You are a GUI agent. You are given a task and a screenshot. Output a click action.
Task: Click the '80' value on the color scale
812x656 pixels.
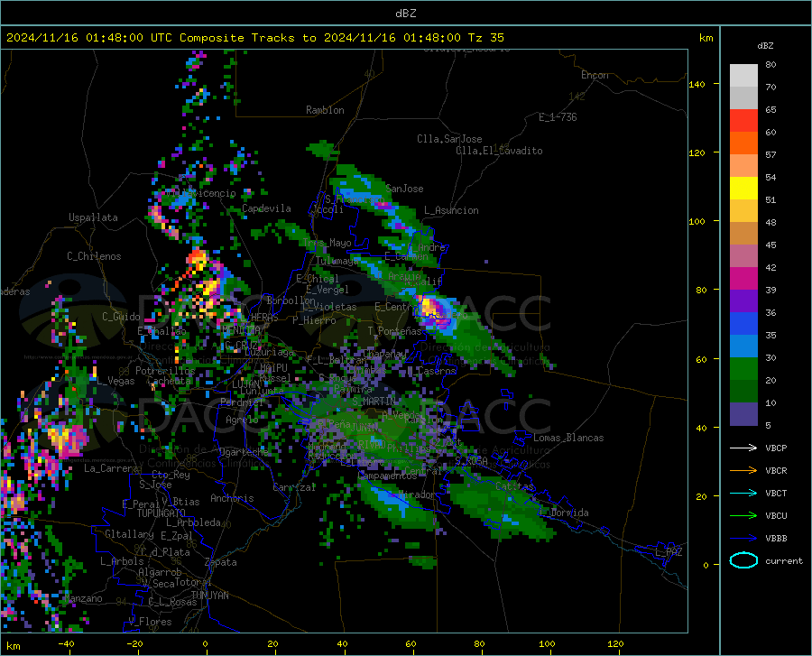click(x=770, y=65)
